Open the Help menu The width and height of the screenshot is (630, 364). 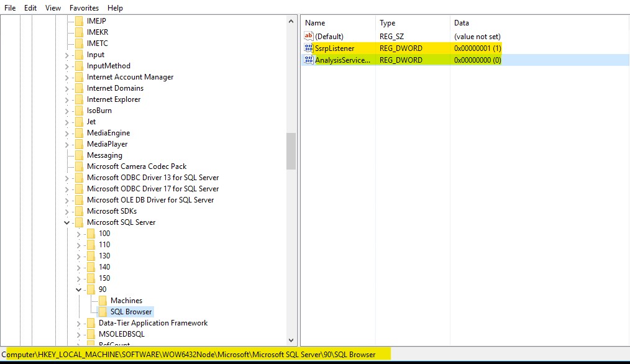coord(115,7)
